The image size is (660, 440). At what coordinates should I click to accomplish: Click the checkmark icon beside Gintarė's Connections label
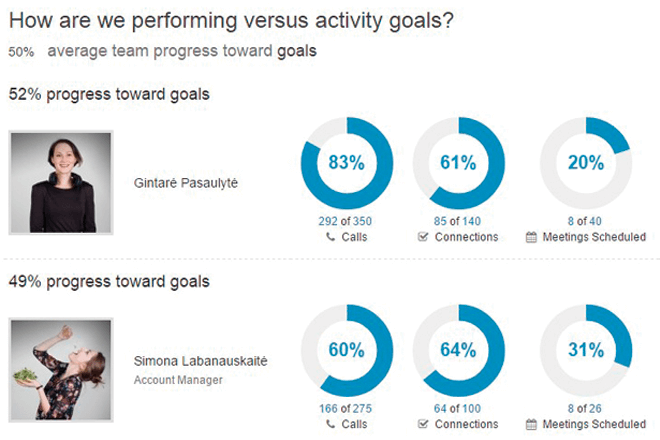tap(423, 237)
